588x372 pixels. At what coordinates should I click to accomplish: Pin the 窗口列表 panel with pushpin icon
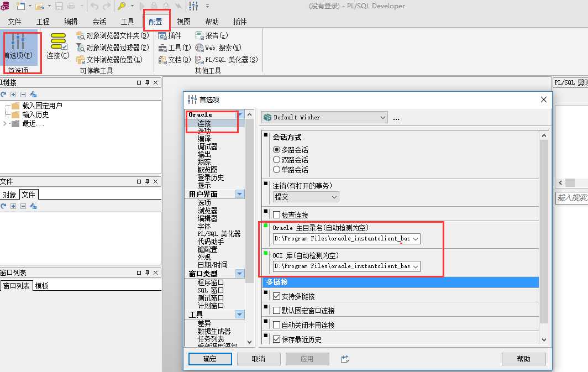click(x=147, y=273)
